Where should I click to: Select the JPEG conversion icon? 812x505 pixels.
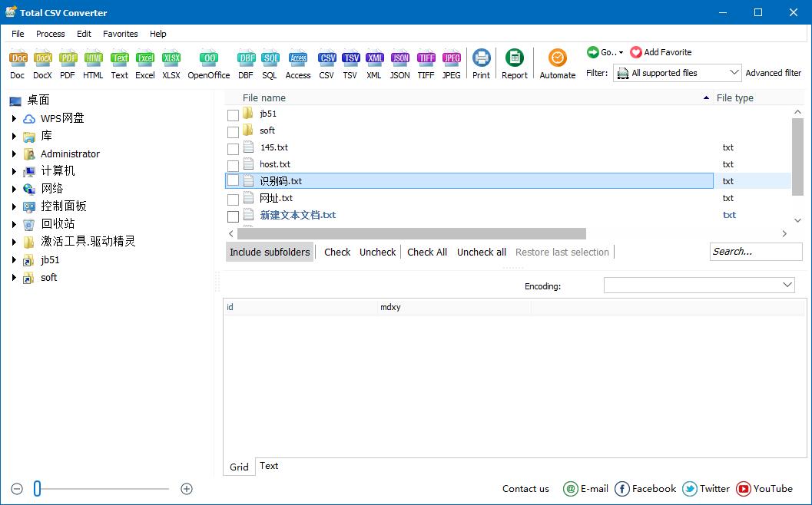point(451,58)
